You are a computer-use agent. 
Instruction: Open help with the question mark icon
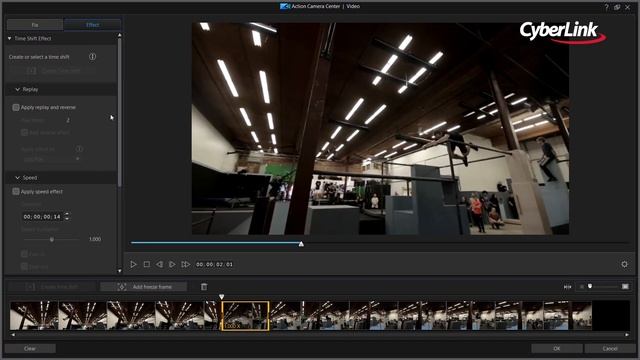coord(606,7)
